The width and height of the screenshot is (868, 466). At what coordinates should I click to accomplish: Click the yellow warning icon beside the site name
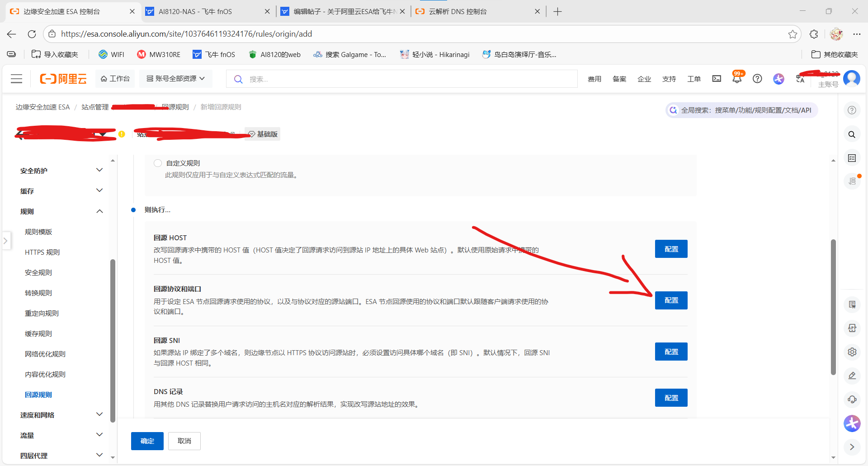[x=122, y=134]
